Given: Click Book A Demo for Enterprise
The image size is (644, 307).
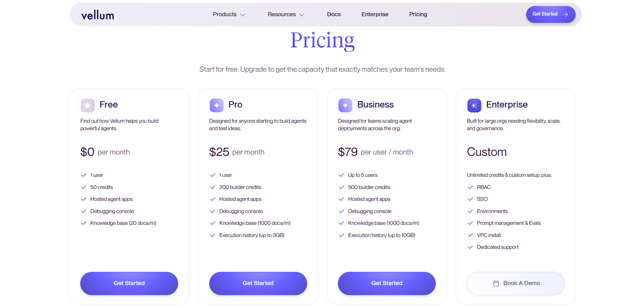Looking at the screenshot, I should [515, 283].
